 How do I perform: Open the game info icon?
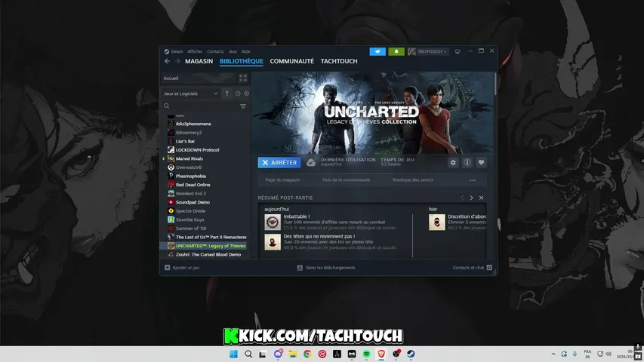467,163
